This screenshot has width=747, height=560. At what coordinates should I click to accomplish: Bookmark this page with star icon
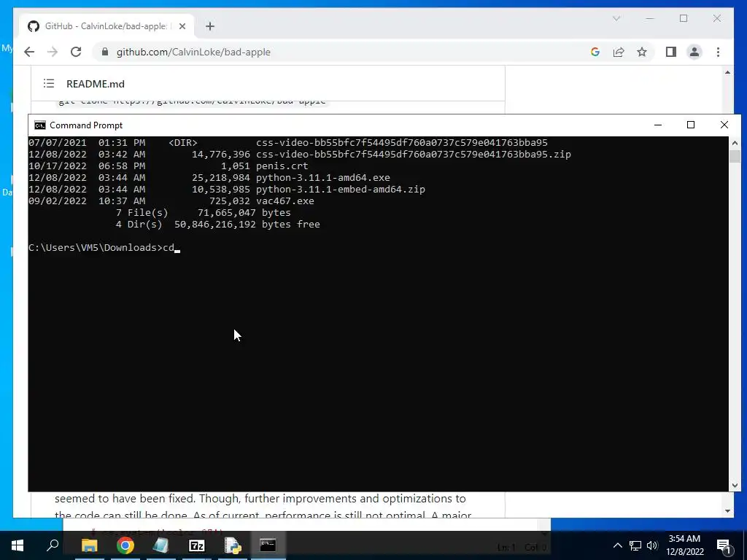(x=642, y=52)
